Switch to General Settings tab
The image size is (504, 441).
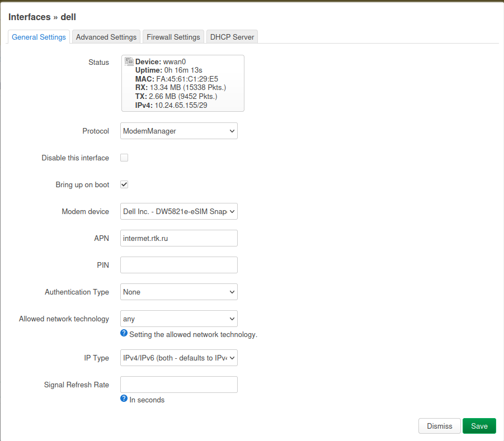(x=39, y=37)
